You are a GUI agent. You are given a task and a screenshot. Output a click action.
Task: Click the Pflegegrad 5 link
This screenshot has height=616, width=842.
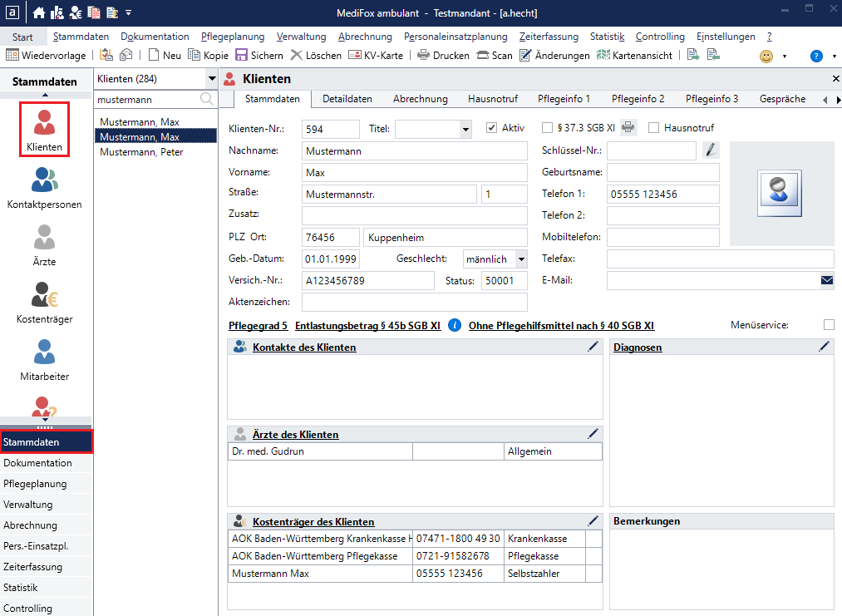(x=258, y=325)
